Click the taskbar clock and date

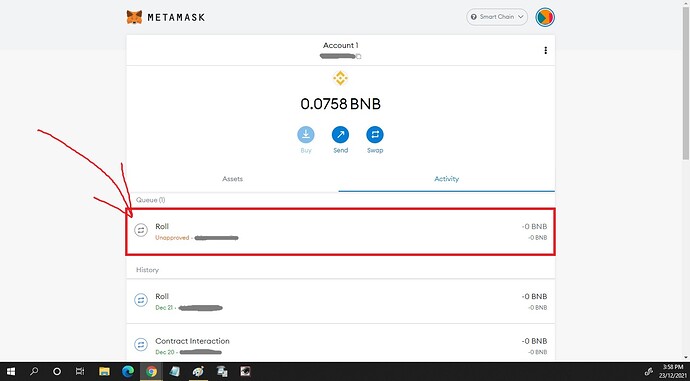point(673,372)
